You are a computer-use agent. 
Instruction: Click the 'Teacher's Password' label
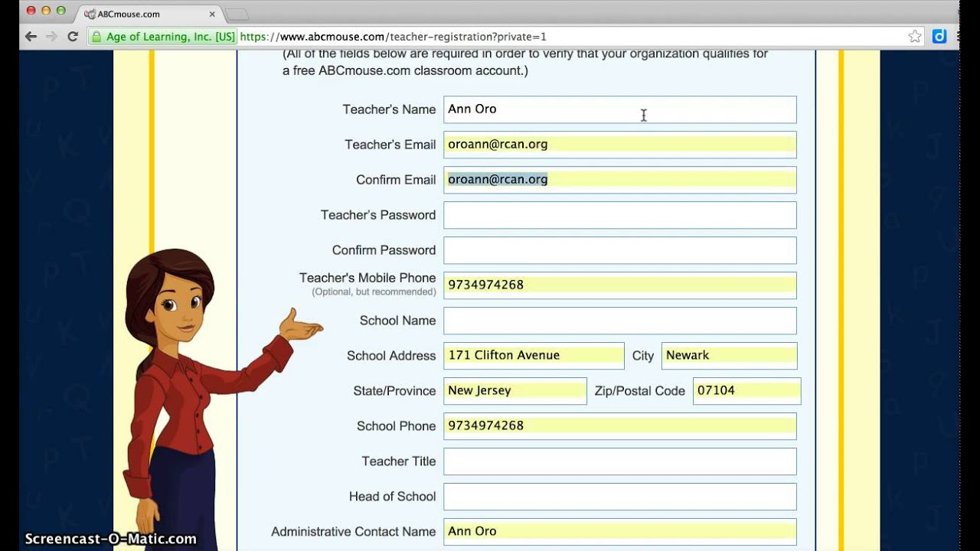[x=378, y=215]
